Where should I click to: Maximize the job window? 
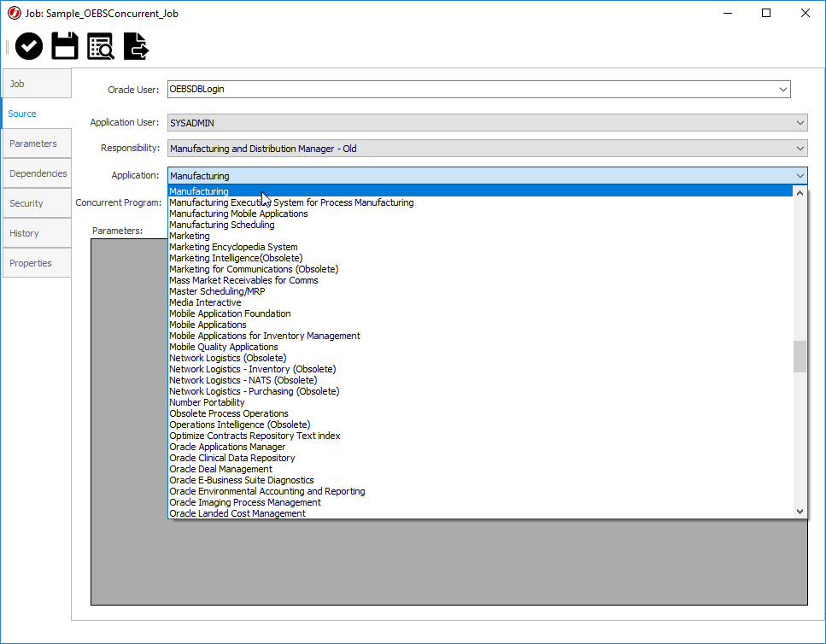(766, 13)
